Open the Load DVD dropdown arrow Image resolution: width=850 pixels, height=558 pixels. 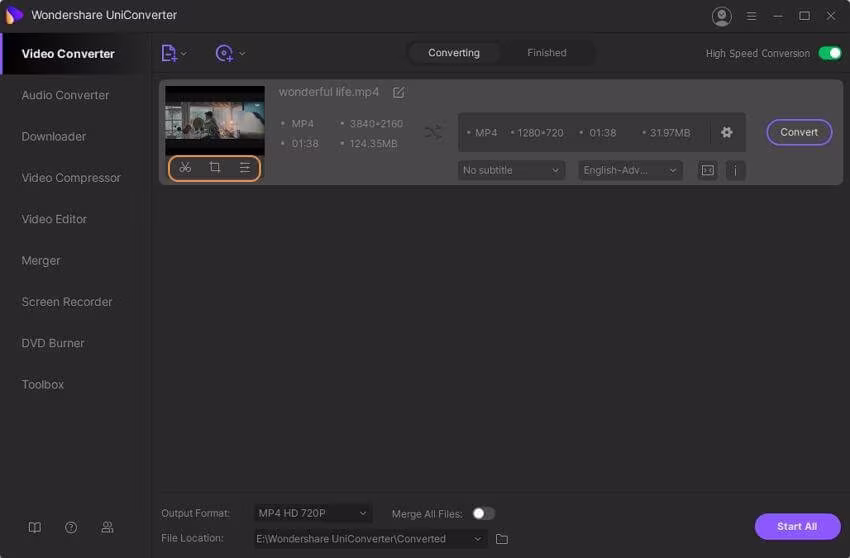tap(242, 54)
